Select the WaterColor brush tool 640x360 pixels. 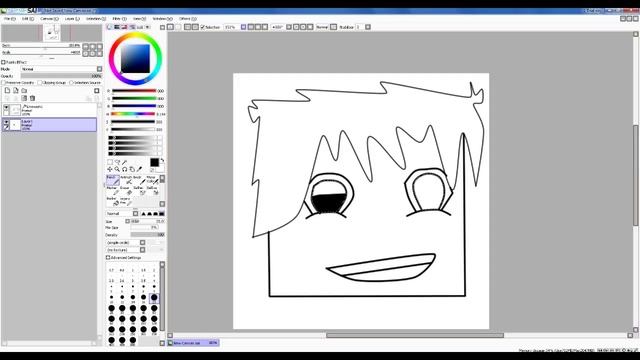152,180
